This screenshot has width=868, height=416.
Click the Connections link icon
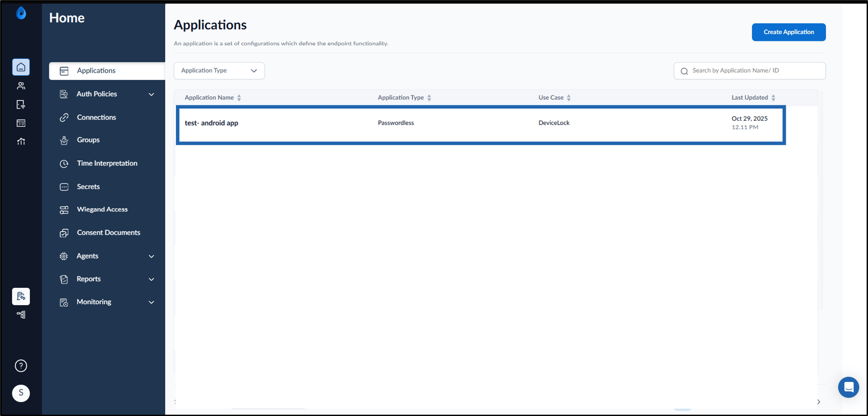coord(64,117)
